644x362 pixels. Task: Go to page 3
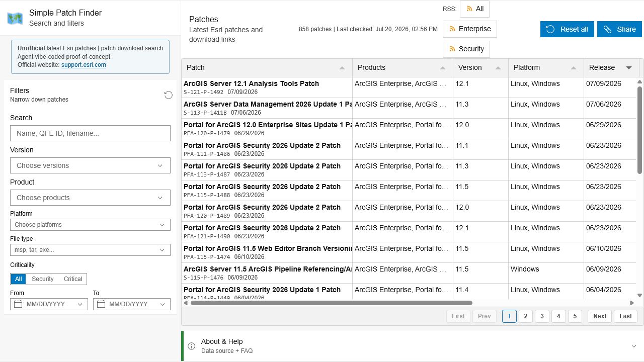click(542, 316)
